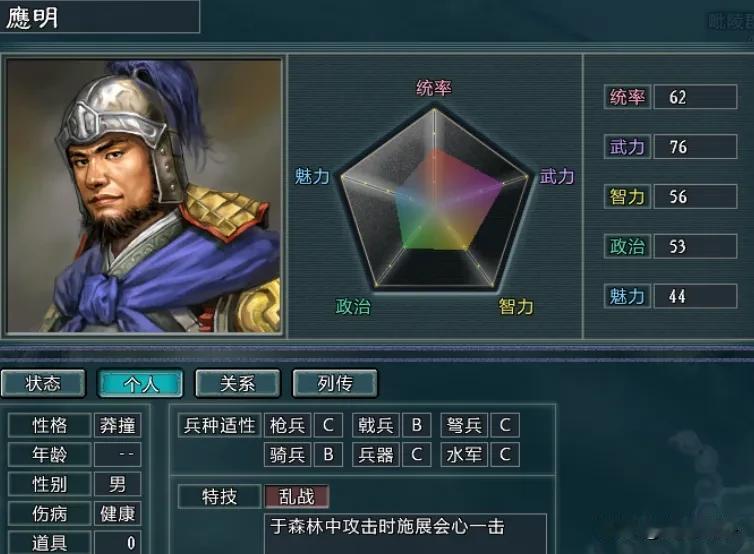Screen dimensions: 754x554
Task: Click the officer portrait image
Action: click(144, 196)
